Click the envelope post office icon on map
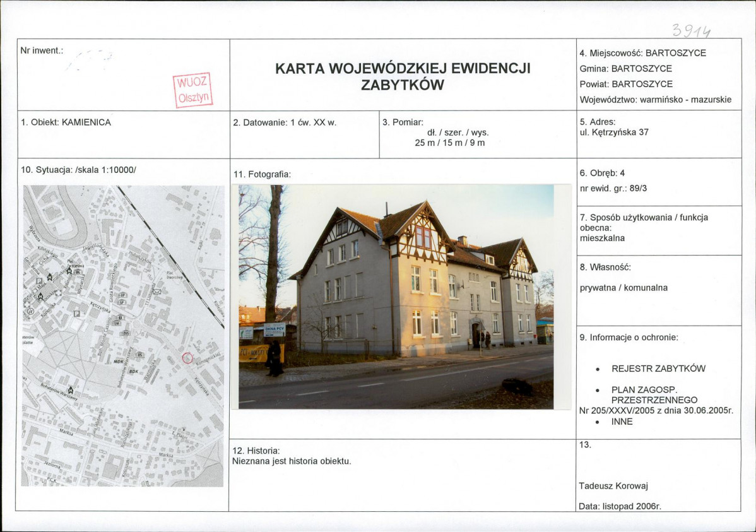 157,291
